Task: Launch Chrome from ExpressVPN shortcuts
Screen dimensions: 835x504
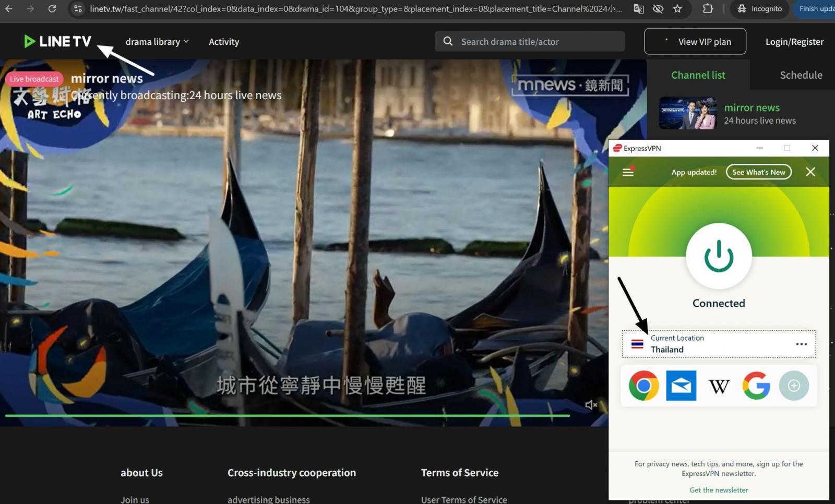Action: pyautogui.click(x=643, y=386)
